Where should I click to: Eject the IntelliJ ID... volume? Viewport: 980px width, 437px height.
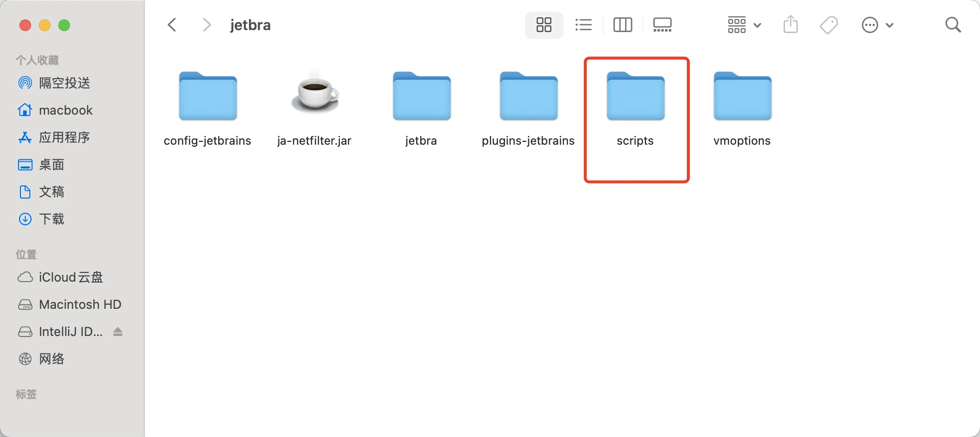[x=118, y=332]
